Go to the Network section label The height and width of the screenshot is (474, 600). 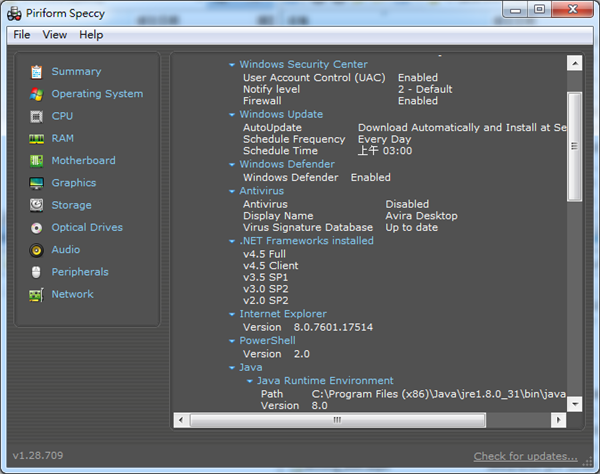pos(72,294)
